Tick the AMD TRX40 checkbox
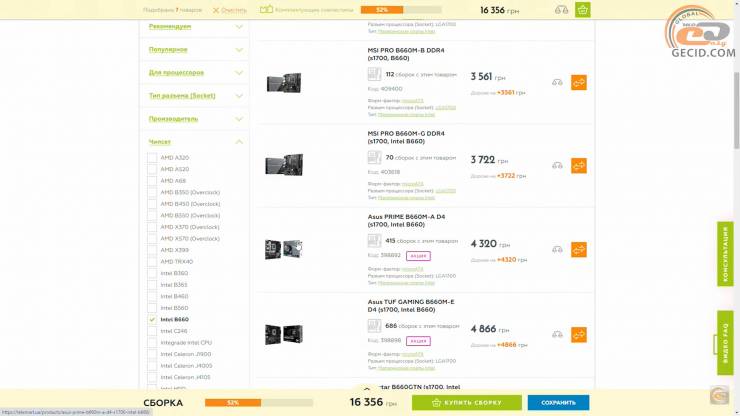The width and height of the screenshot is (740, 416). point(152,262)
